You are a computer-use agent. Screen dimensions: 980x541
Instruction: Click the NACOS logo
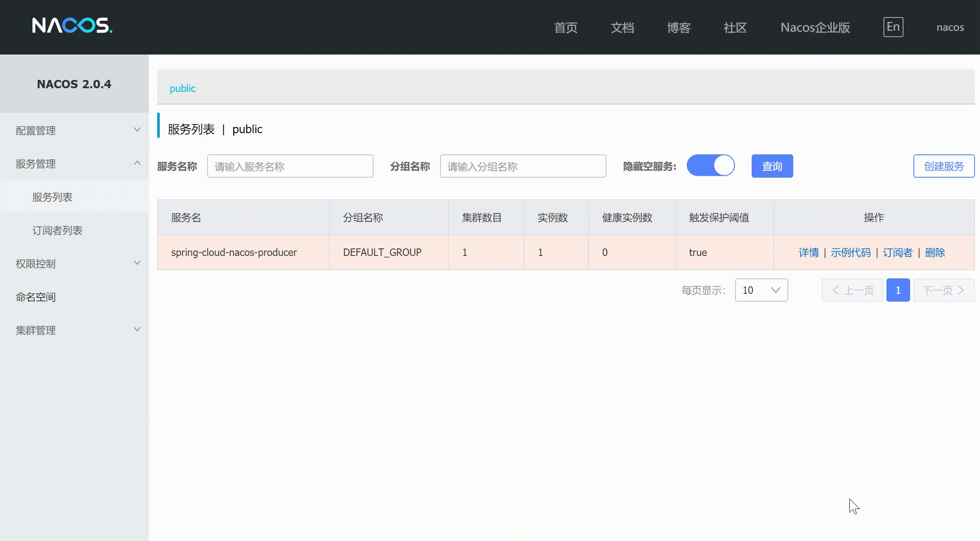tap(72, 26)
